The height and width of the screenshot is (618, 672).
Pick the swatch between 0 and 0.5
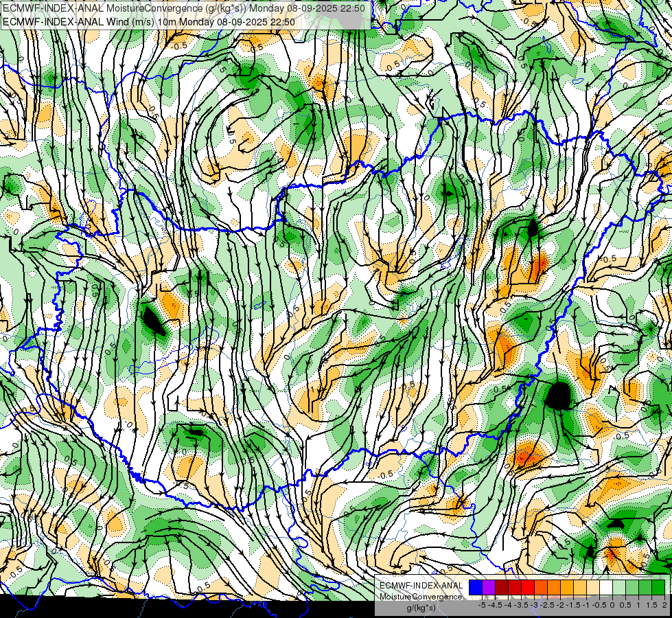pyautogui.click(x=619, y=588)
